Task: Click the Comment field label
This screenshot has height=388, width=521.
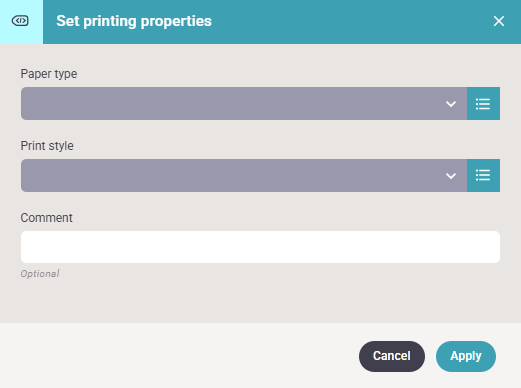Action: (x=46, y=218)
